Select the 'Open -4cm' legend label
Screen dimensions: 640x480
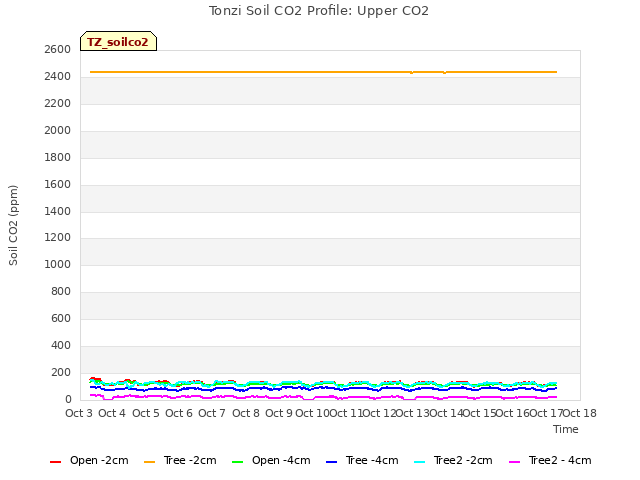click(x=281, y=460)
